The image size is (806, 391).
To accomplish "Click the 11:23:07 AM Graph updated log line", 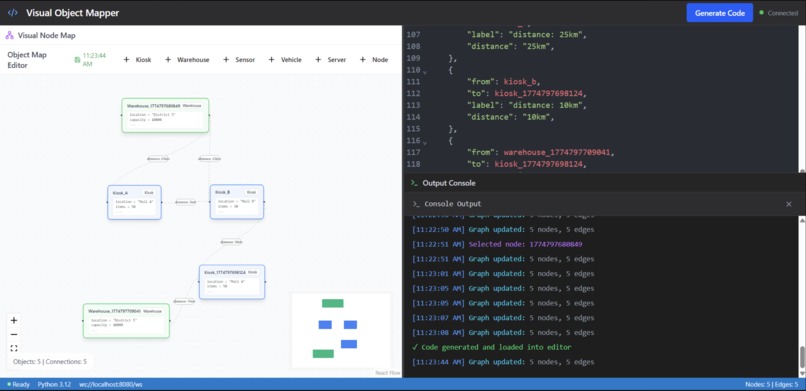I will coord(503,318).
